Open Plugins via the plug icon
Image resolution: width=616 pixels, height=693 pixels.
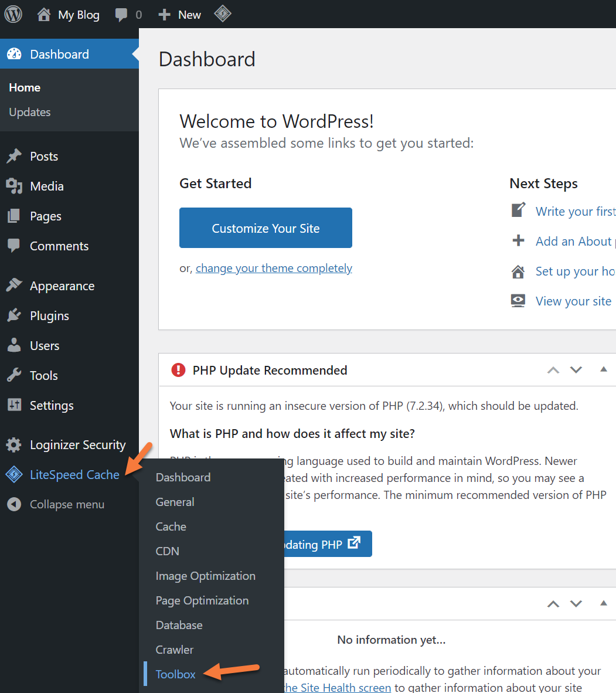click(x=14, y=316)
